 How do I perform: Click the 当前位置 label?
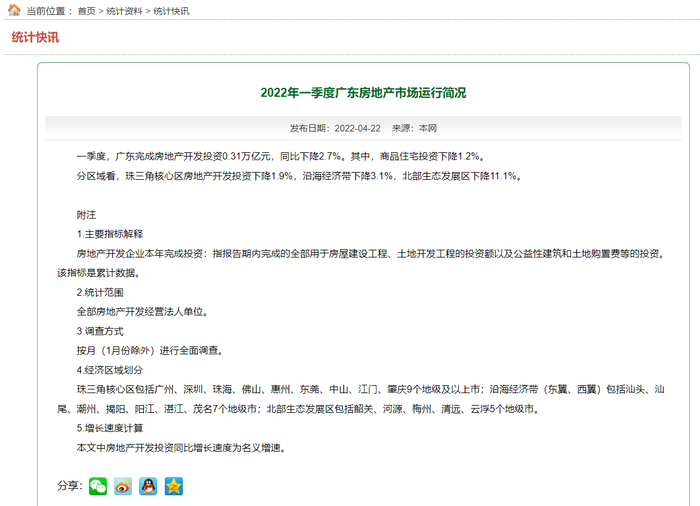[x=49, y=11]
